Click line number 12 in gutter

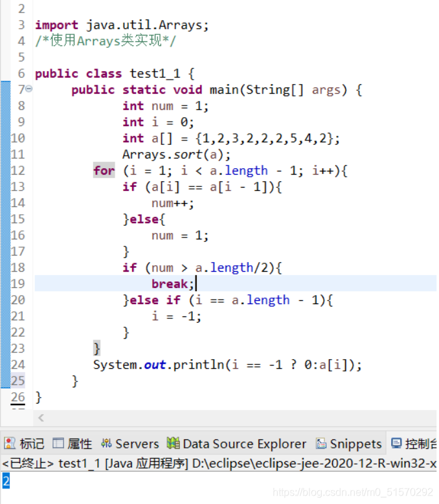[x=17, y=171]
